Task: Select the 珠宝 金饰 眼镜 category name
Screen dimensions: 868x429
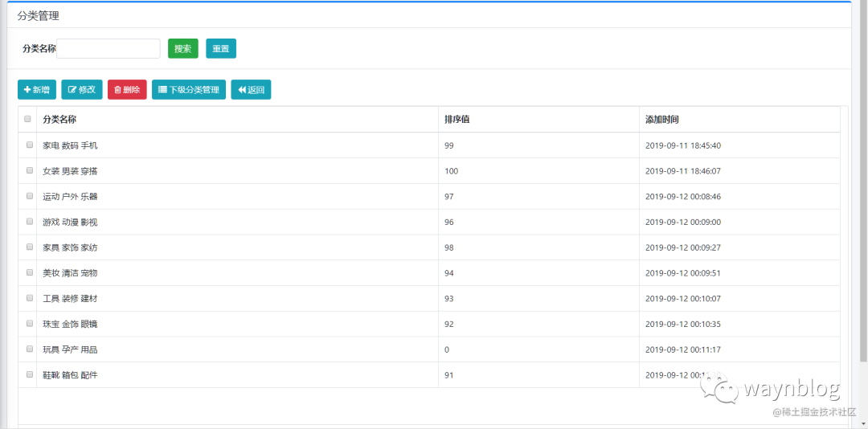Action: pyautogui.click(x=70, y=324)
